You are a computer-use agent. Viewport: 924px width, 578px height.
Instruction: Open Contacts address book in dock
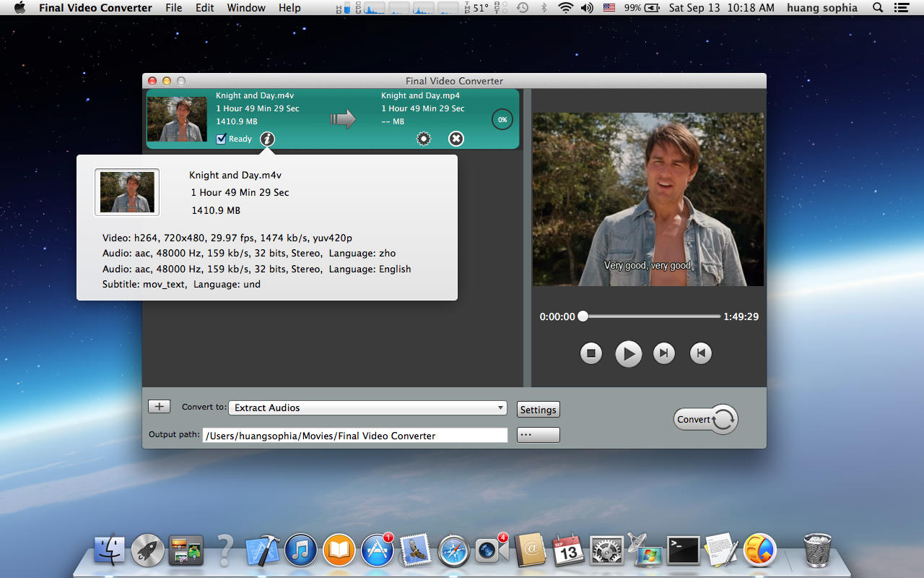pos(530,551)
